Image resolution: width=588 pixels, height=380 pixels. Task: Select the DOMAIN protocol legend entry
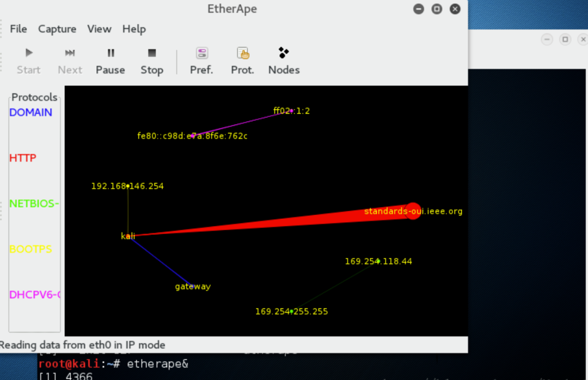(x=31, y=113)
